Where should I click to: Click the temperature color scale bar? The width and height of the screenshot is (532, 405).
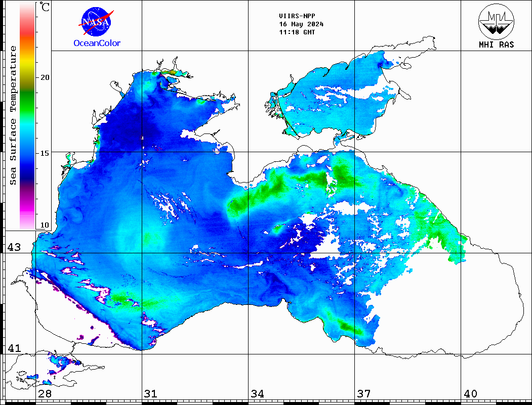[x=27, y=116]
